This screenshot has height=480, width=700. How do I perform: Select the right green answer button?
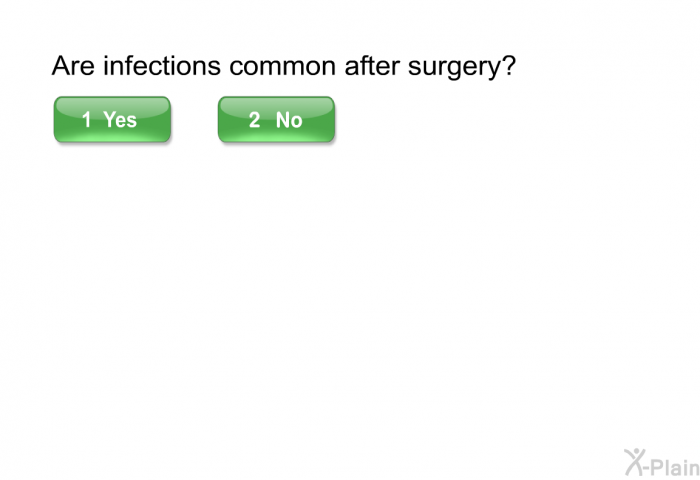click(276, 120)
